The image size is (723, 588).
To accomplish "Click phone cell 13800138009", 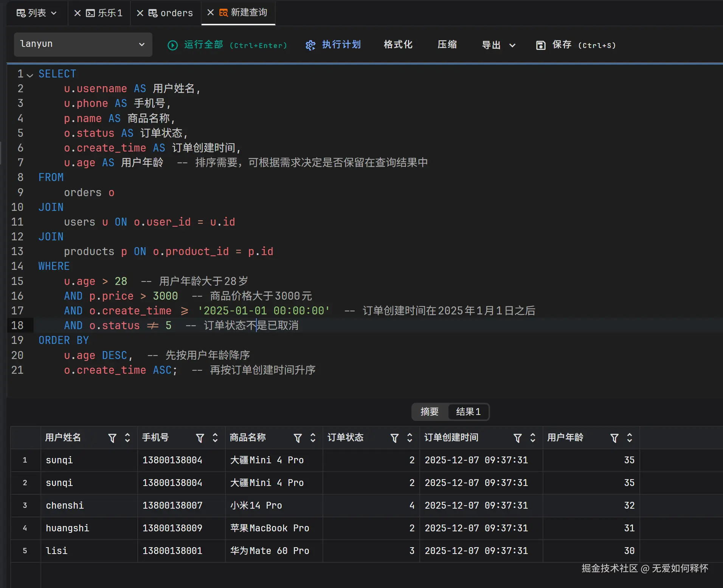I will (x=182, y=528).
